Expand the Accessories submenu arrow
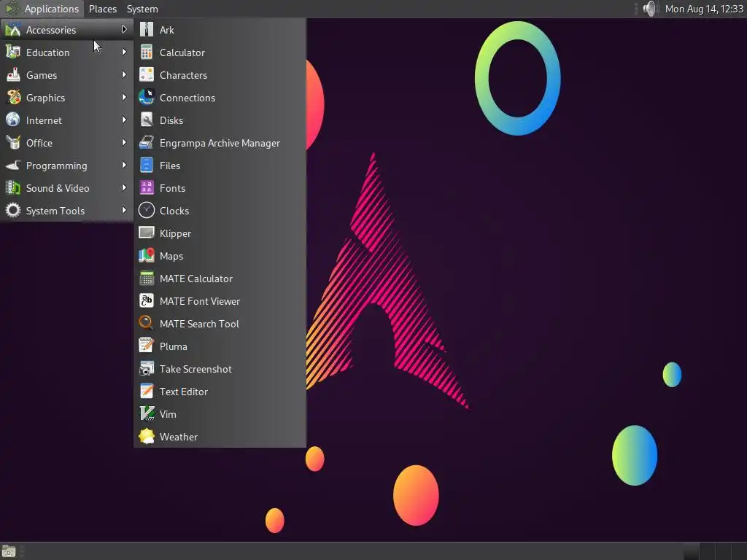 point(124,29)
